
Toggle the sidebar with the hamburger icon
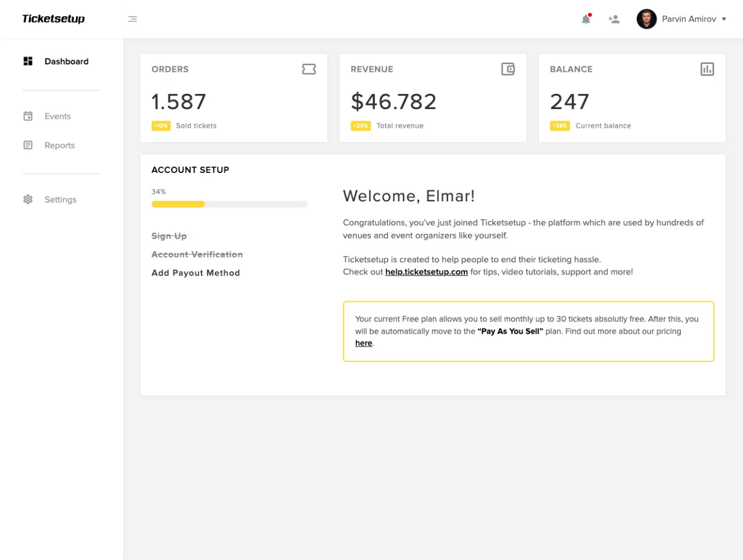point(132,19)
